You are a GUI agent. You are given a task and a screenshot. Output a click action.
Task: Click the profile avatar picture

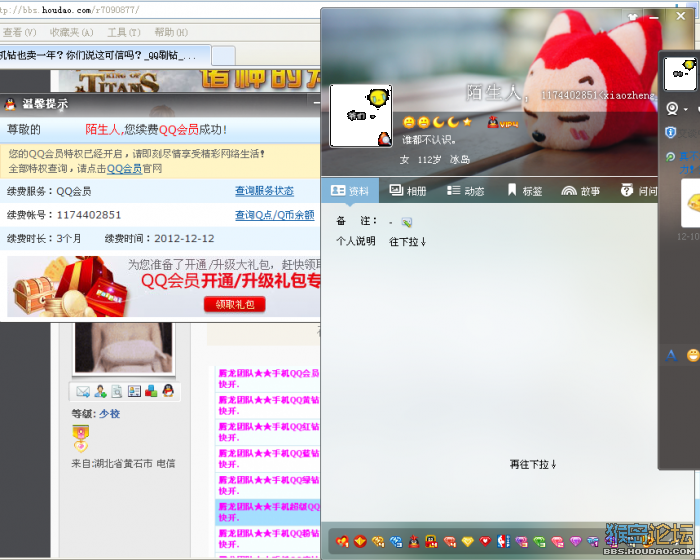361,116
